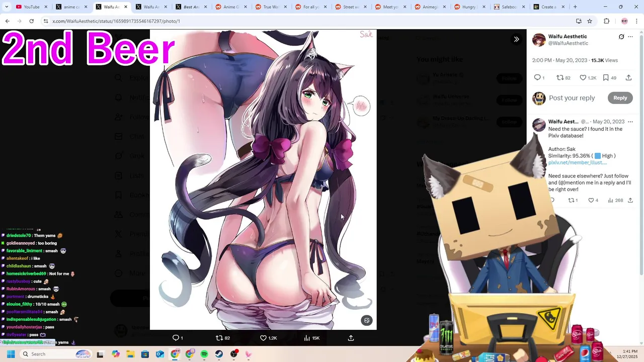Click the main anime photo
This screenshot has height=362, width=644.
[x=263, y=179]
